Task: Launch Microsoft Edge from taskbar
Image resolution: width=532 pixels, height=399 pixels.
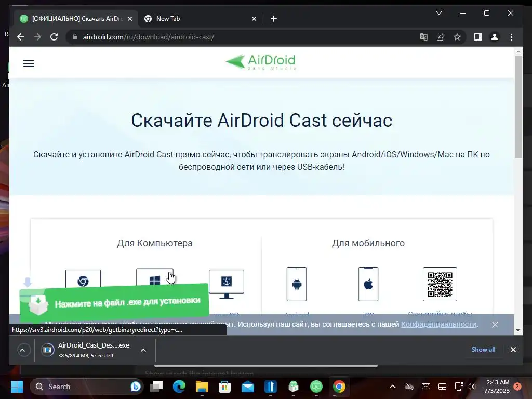Action: click(x=179, y=387)
